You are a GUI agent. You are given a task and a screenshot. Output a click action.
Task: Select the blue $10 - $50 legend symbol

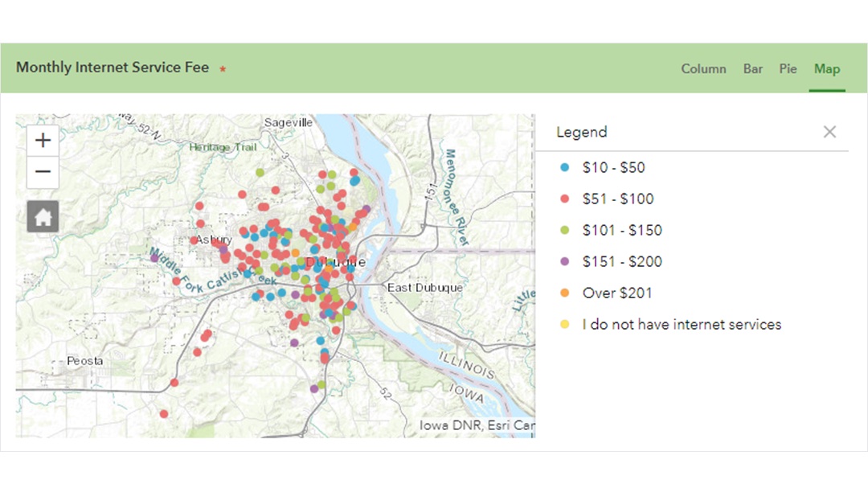565,167
